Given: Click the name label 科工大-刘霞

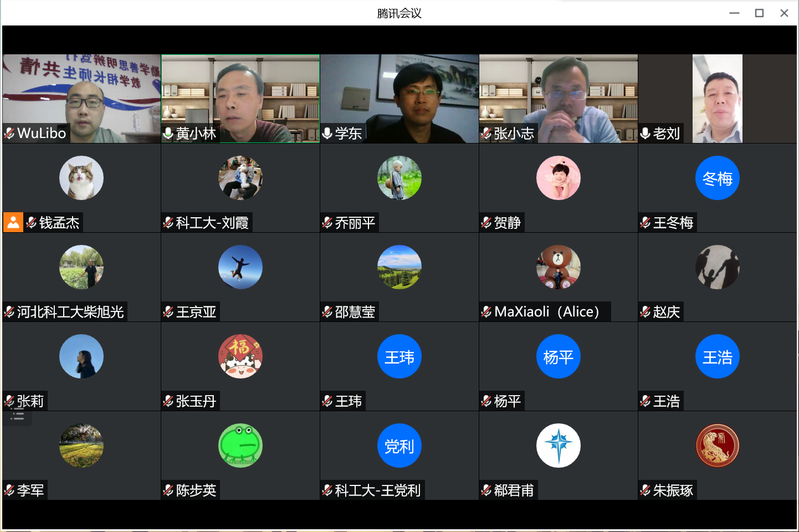Looking at the screenshot, I should [212, 223].
